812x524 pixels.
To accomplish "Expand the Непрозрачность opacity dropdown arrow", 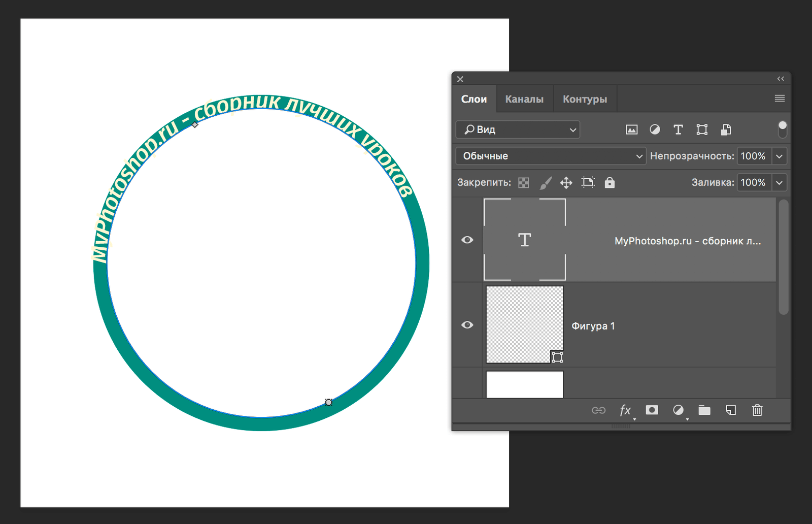I will (x=780, y=156).
